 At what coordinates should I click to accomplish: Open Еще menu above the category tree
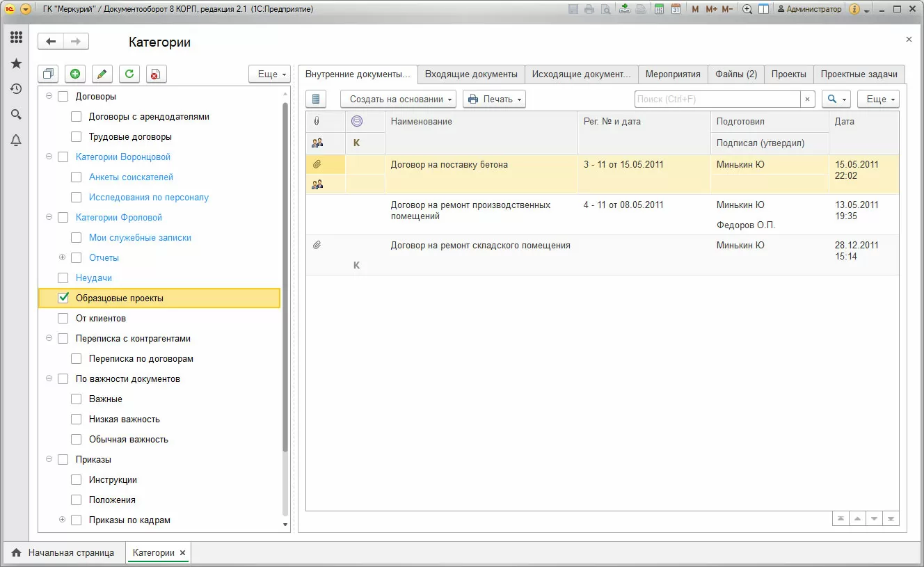tap(269, 74)
